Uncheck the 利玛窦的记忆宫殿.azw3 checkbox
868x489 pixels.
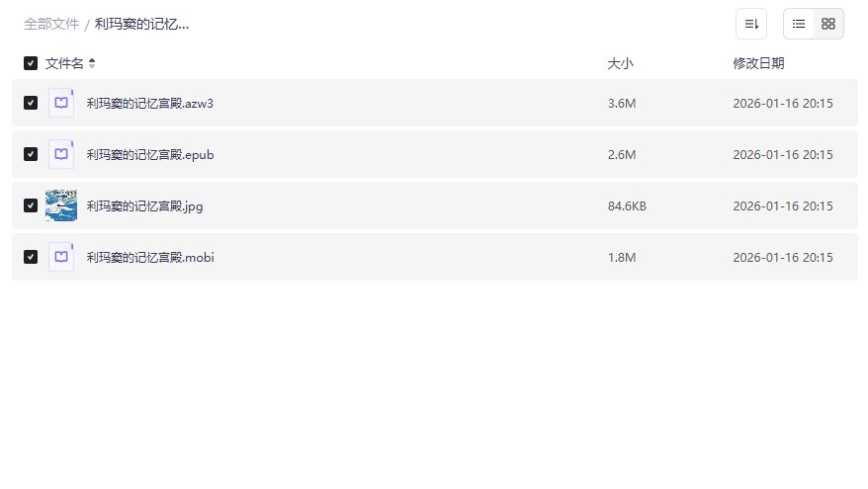[31, 103]
